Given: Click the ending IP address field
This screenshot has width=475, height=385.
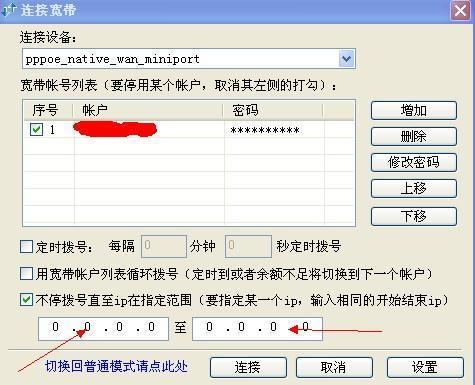Looking at the screenshot, I should [x=257, y=329].
